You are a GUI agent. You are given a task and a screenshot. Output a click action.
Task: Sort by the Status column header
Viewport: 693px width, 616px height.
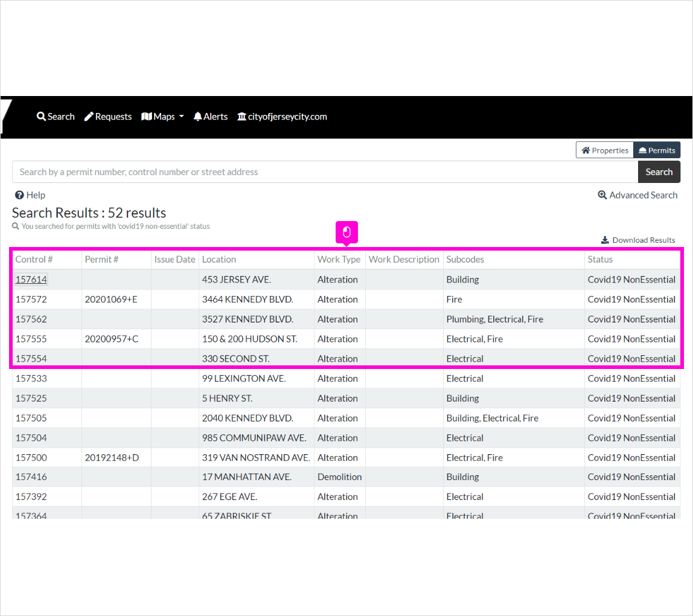coord(600,260)
